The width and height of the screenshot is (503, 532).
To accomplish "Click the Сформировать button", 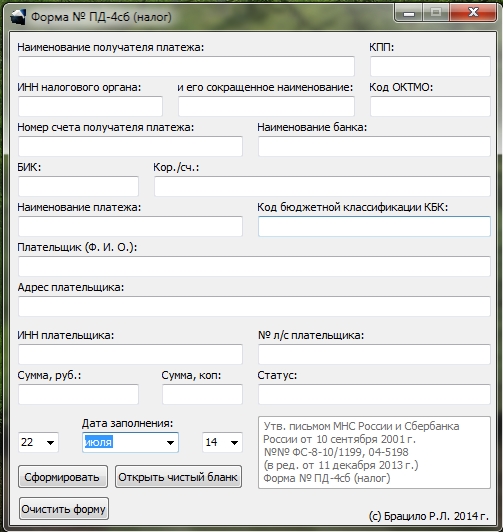I will 63,477.
